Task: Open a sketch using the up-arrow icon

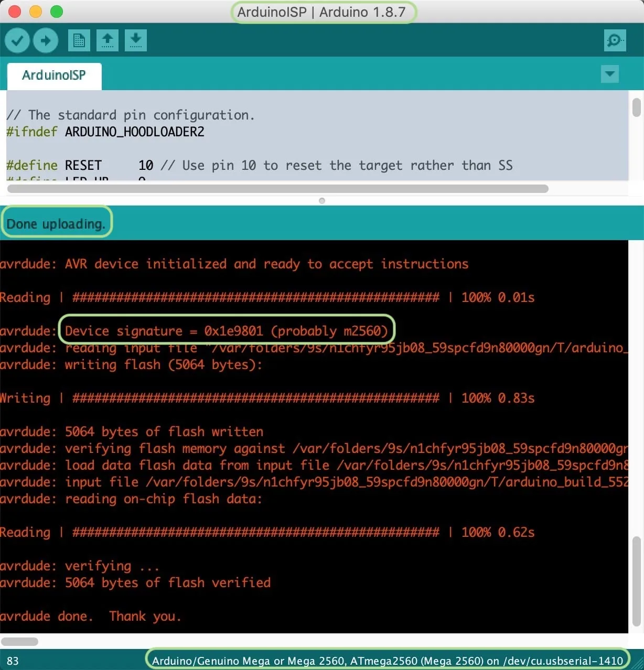Action: [x=108, y=40]
